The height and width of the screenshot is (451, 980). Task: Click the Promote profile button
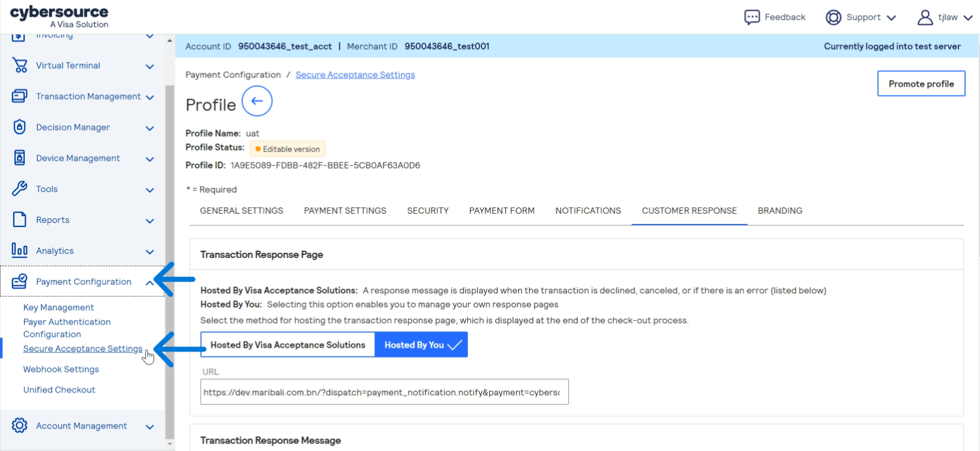click(x=921, y=84)
